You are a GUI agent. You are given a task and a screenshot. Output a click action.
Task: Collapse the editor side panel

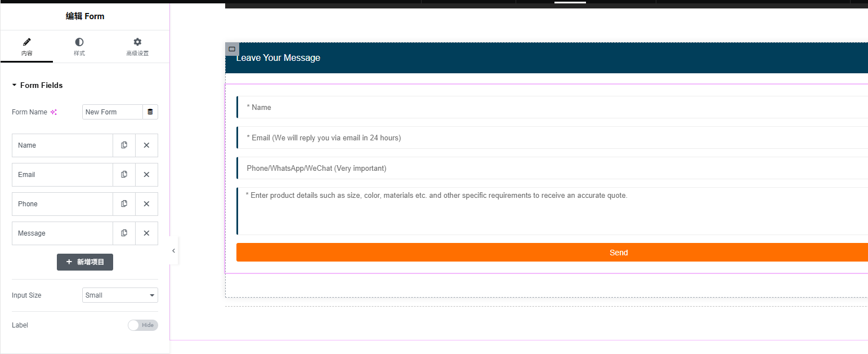click(x=173, y=251)
